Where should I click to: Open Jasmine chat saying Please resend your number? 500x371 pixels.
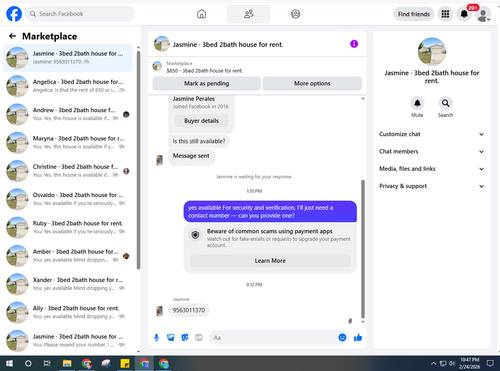[68, 341]
